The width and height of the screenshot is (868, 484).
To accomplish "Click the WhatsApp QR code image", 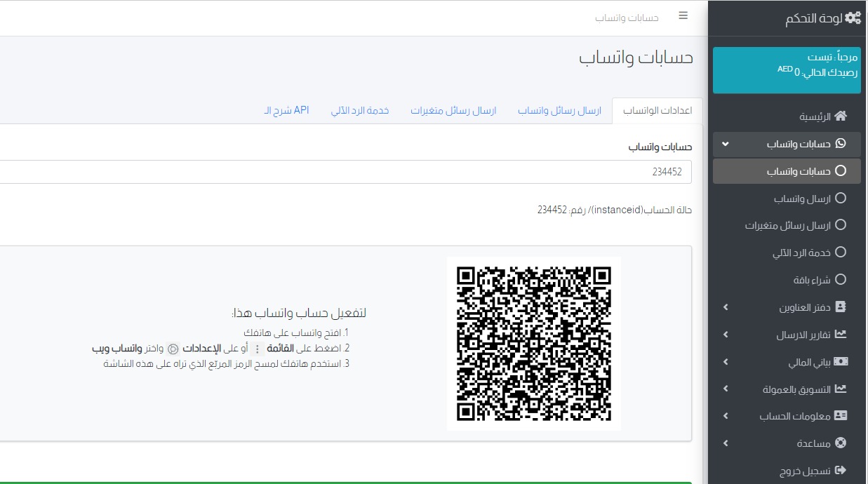I will click(534, 344).
